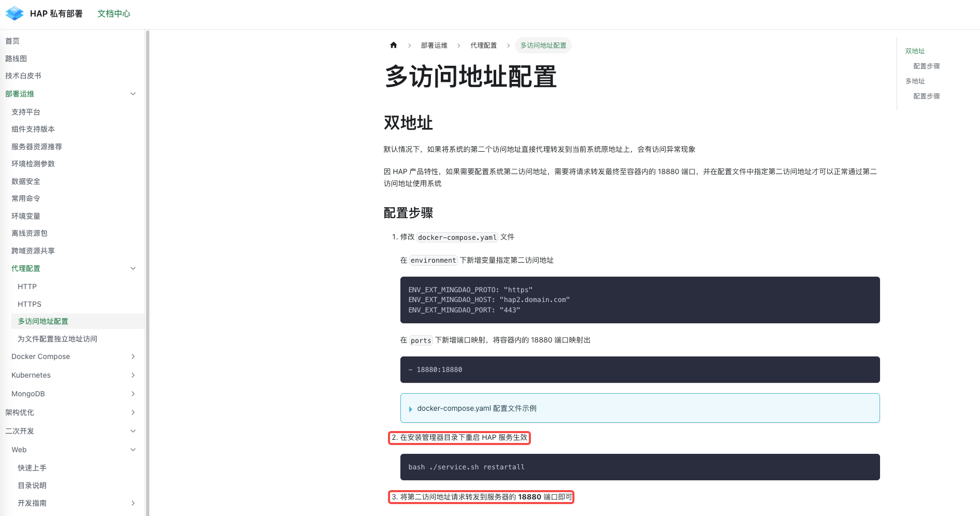Expand the Kubernetes sidebar category
The height and width of the screenshot is (516, 980).
pyautogui.click(x=133, y=375)
